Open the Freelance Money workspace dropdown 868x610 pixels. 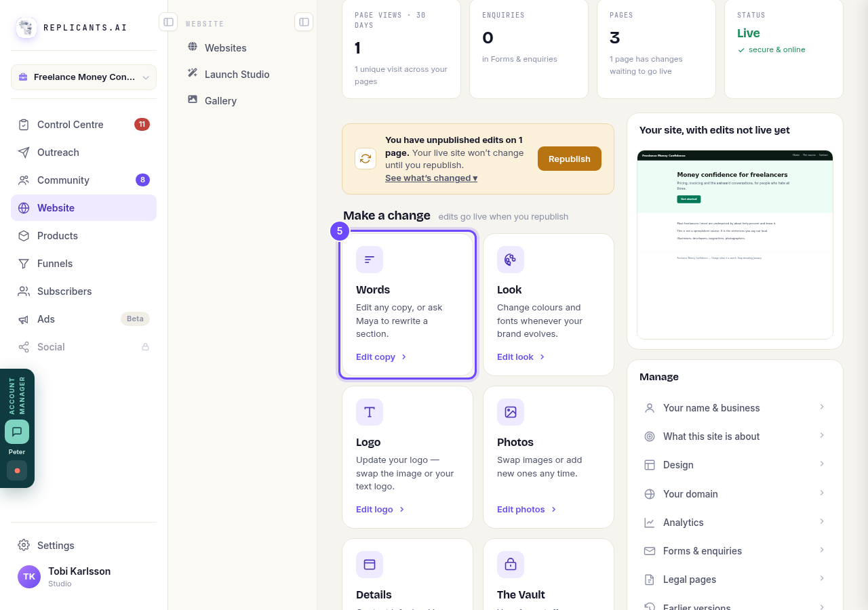coord(83,77)
